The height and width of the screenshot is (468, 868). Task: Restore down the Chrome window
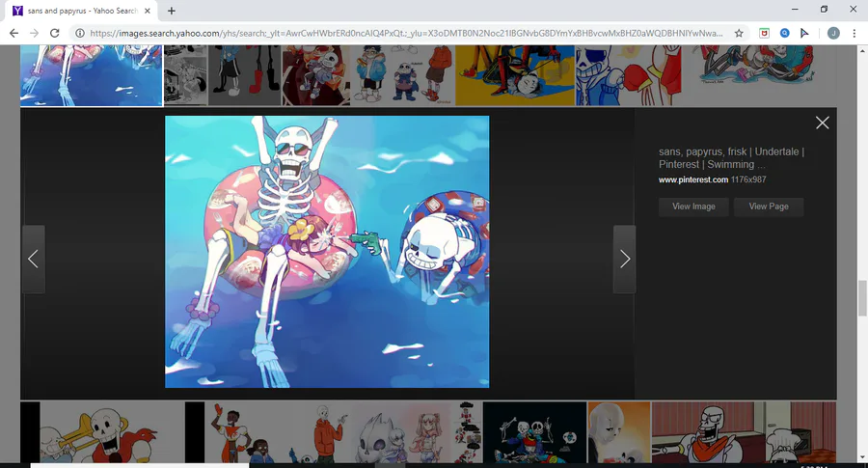click(x=824, y=10)
